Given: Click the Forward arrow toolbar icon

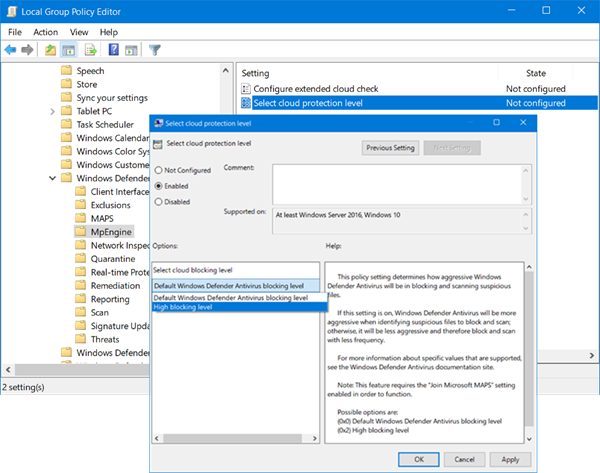Looking at the screenshot, I should 29,49.
